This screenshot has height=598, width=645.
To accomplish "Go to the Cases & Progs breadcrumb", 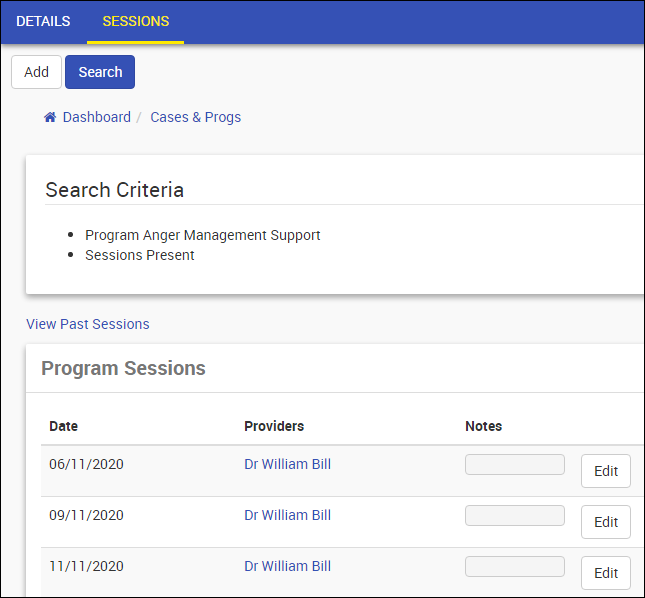I will 195,117.
